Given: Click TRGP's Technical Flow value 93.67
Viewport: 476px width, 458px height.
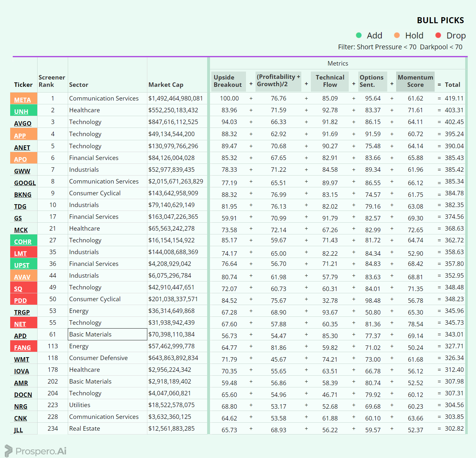Looking at the screenshot, I should pyautogui.click(x=330, y=312).
